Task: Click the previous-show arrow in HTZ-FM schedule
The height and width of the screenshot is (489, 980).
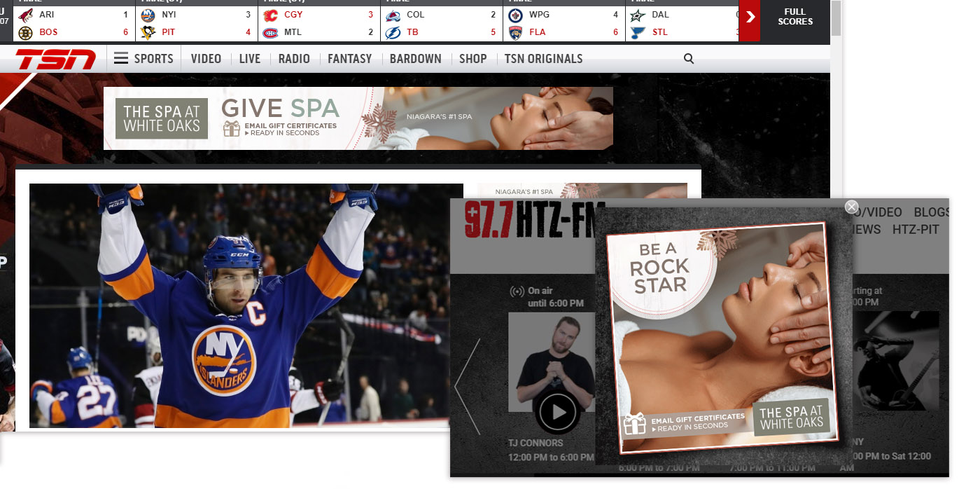Action: [x=468, y=387]
